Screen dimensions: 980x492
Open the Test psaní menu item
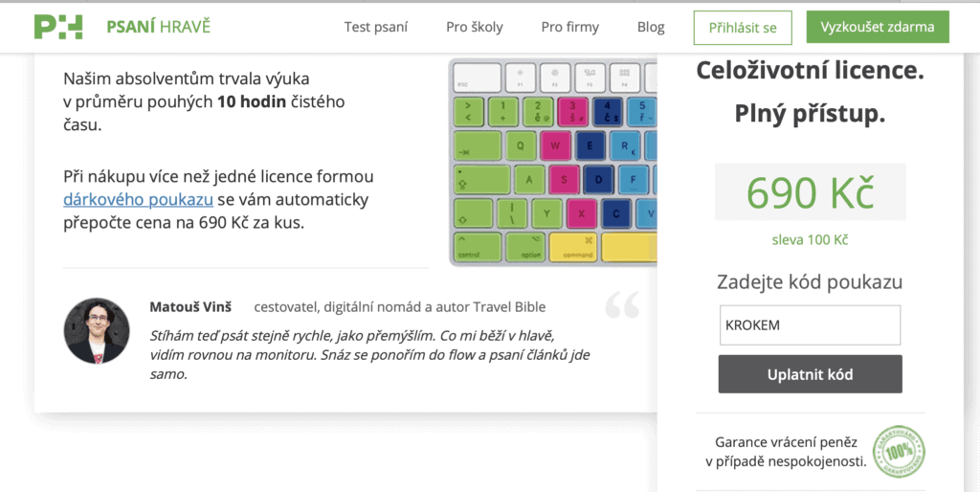click(x=376, y=27)
